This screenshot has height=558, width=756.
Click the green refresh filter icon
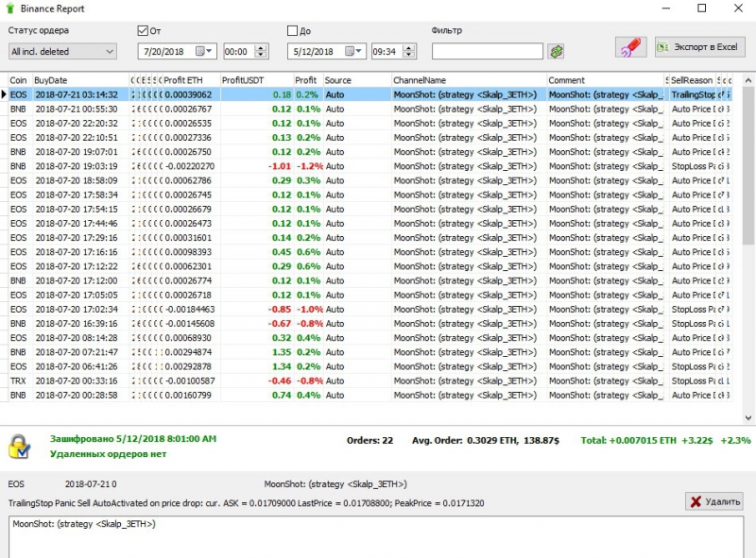(556, 51)
